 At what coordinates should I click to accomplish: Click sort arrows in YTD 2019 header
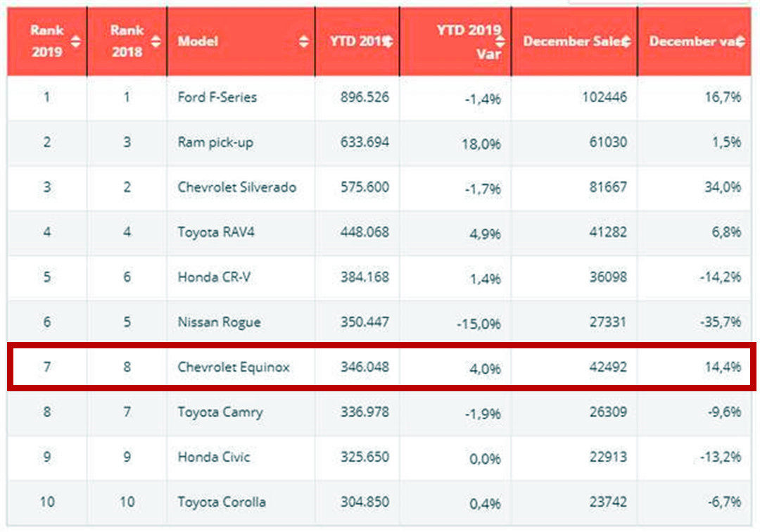click(x=388, y=42)
